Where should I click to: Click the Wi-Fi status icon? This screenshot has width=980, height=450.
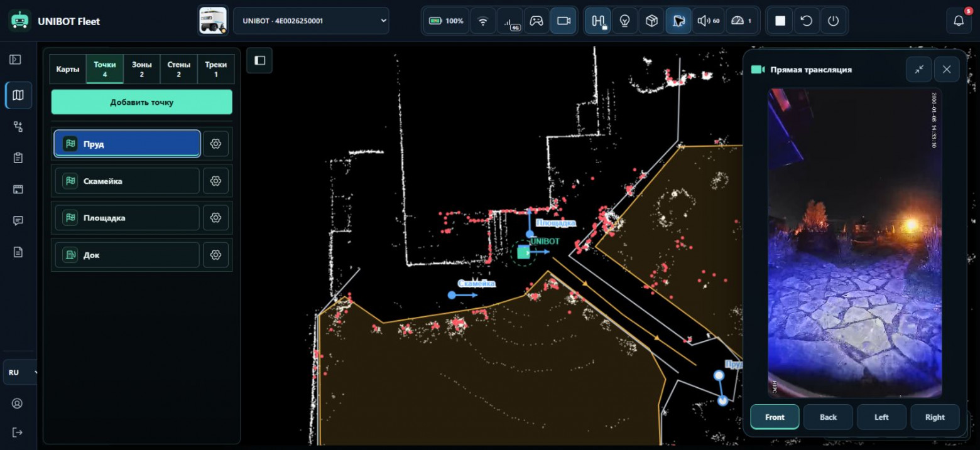click(483, 21)
